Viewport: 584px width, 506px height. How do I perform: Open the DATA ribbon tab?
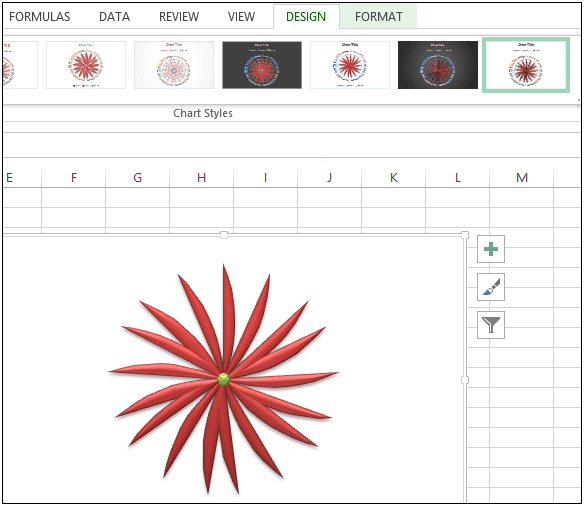pos(114,17)
